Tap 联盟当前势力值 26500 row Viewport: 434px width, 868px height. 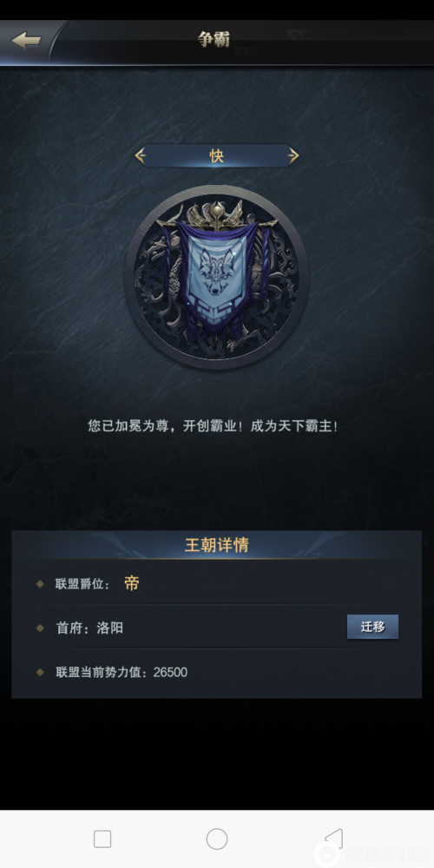point(216,673)
